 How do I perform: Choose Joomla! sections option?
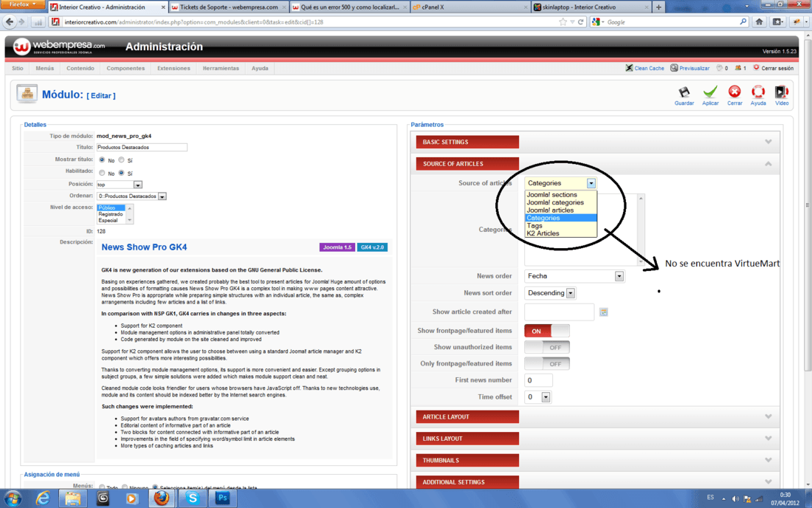[561, 195]
